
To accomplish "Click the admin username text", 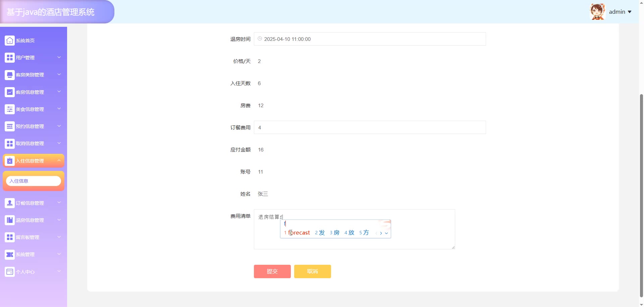I will pos(617,12).
